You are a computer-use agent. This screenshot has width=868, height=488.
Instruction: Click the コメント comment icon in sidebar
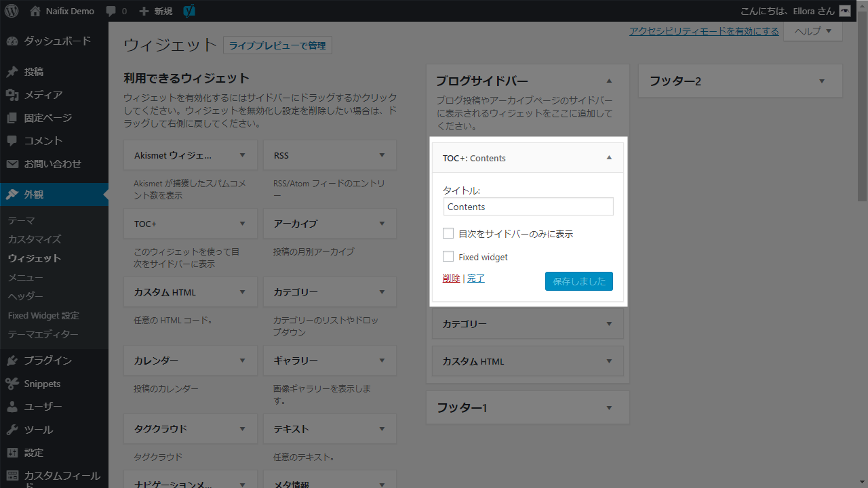[12, 141]
